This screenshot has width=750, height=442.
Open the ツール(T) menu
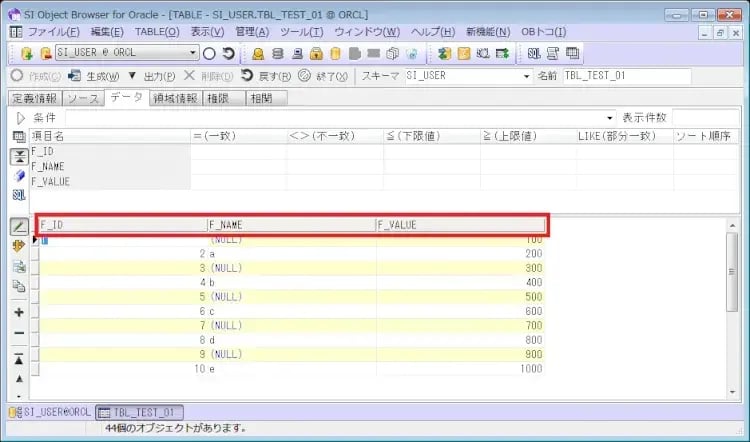pos(301,32)
